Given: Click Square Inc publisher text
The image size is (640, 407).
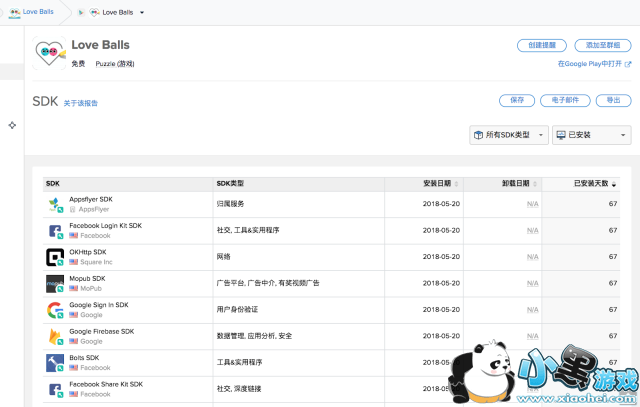Looking at the screenshot, I should tap(96, 262).
